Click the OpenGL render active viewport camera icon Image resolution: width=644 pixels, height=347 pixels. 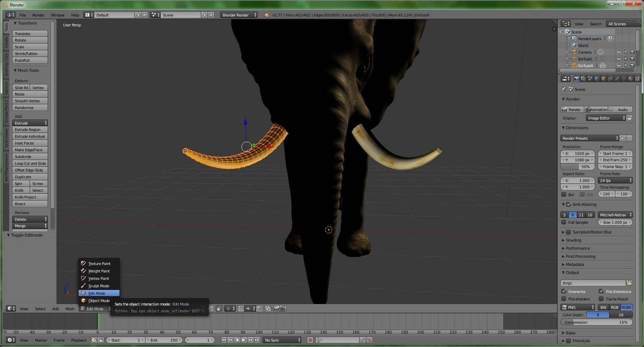point(276,309)
